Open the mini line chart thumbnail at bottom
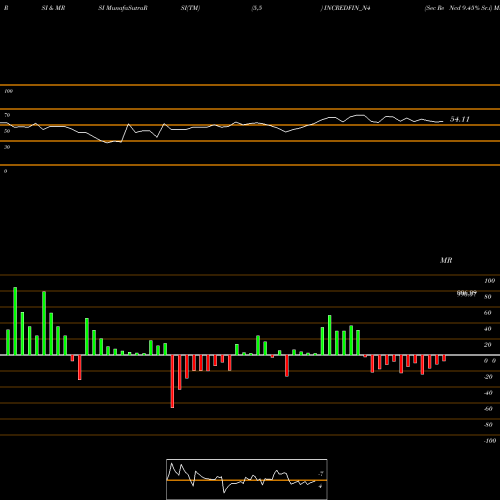This screenshot has width=500, height=500. point(247,479)
